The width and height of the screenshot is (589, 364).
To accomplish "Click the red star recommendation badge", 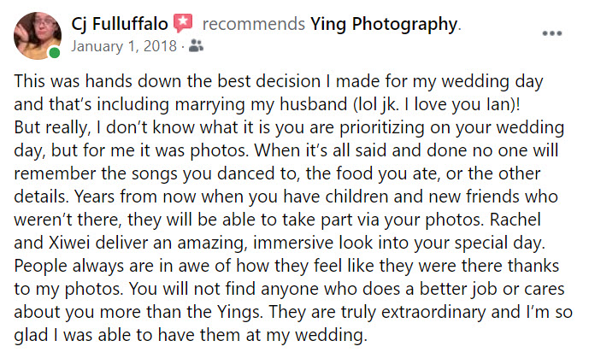I will [x=183, y=23].
